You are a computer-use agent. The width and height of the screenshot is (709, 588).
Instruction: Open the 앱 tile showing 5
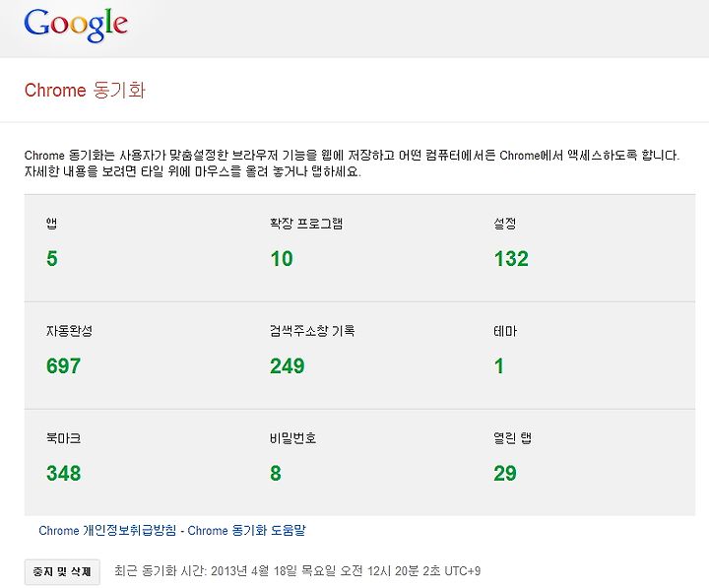[136, 248]
